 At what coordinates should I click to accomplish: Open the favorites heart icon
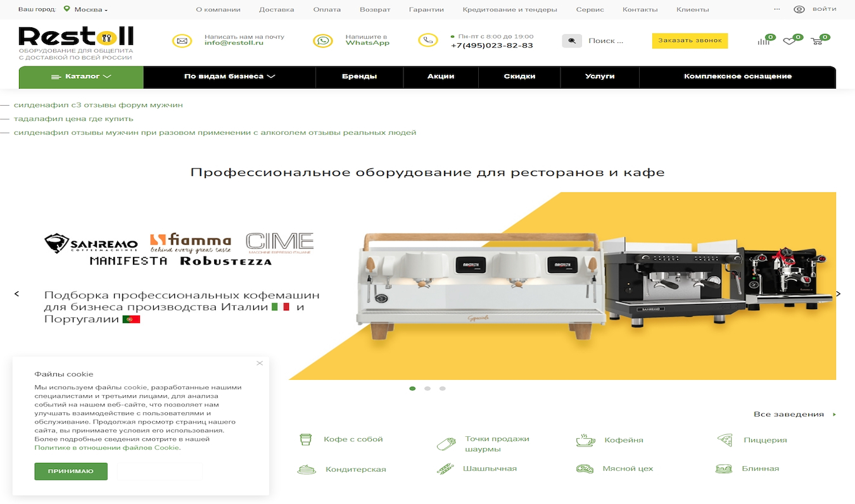tap(789, 41)
